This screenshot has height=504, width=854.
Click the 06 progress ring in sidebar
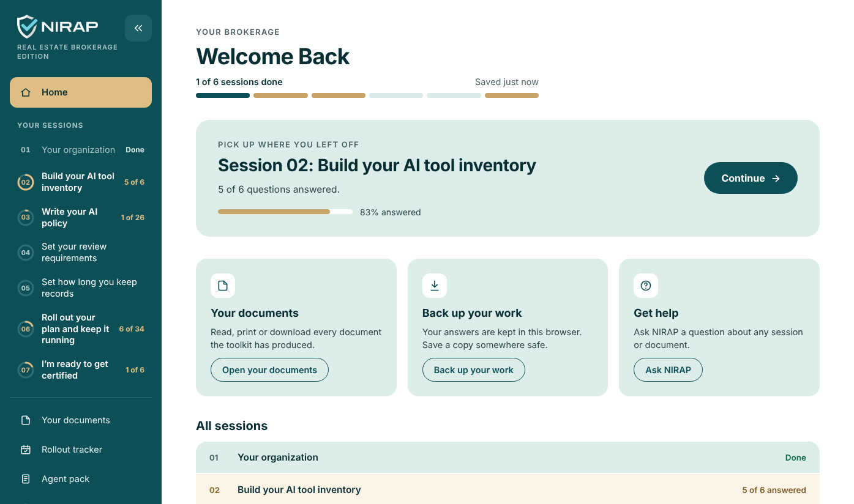click(x=26, y=329)
